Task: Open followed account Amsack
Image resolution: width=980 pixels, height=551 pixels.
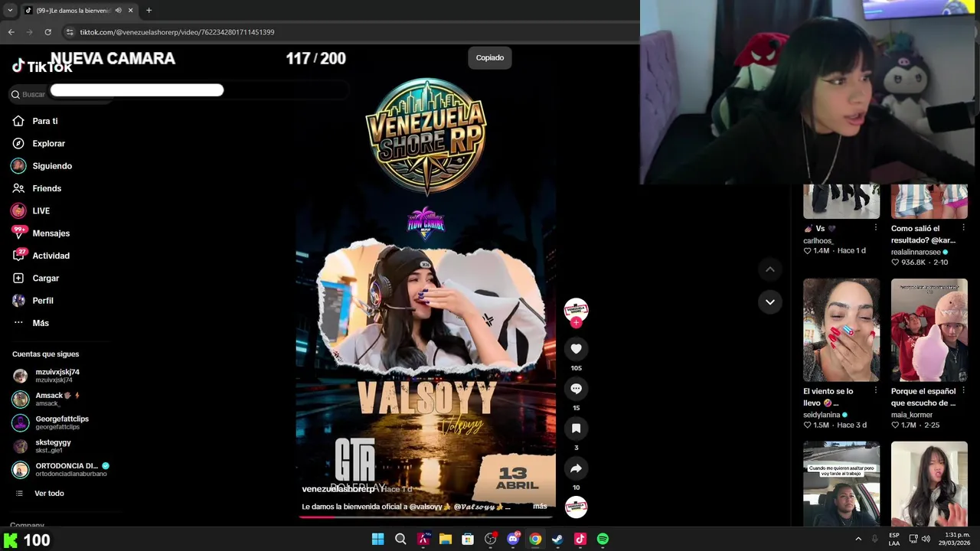Action: (x=46, y=399)
